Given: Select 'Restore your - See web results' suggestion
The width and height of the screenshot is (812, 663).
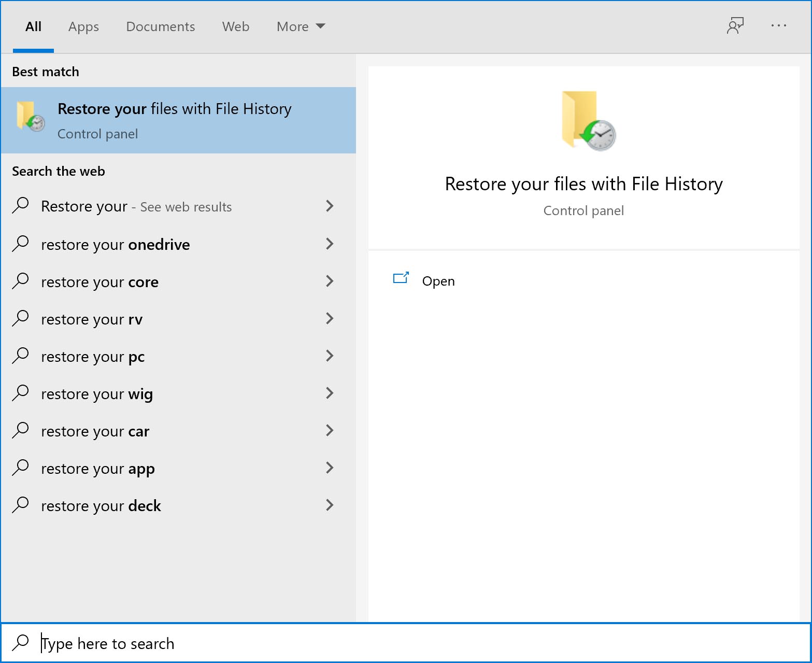Looking at the screenshot, I should pyautogui.click(x=178, y=206).
